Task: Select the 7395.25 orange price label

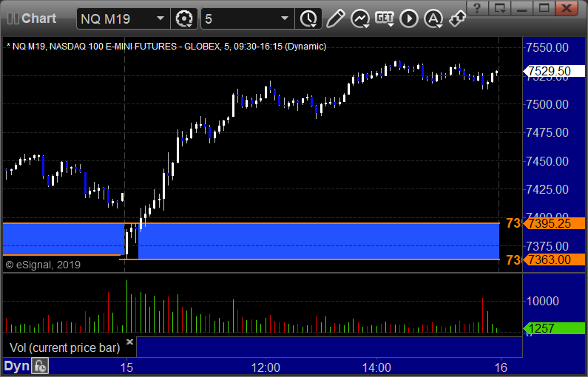Action: coord(554,223)
